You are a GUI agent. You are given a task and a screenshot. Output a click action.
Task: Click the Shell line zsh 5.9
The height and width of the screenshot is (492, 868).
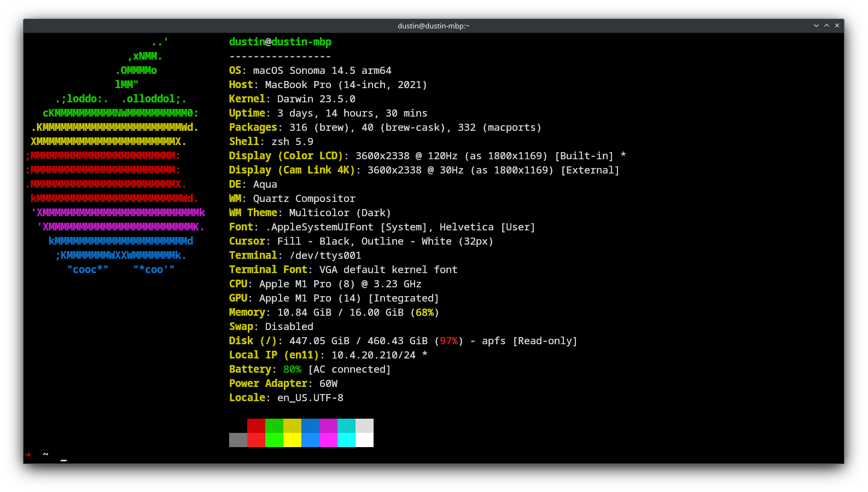271,142
